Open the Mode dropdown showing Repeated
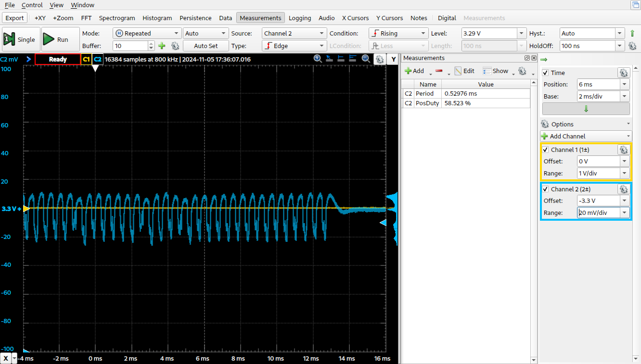This screenshot has width=641, height=364. pyautogui.click(x=147, y=33)
